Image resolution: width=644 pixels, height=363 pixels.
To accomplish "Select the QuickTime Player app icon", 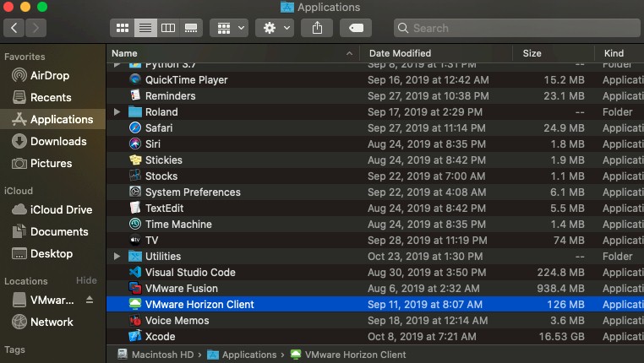I will point(134,79).
